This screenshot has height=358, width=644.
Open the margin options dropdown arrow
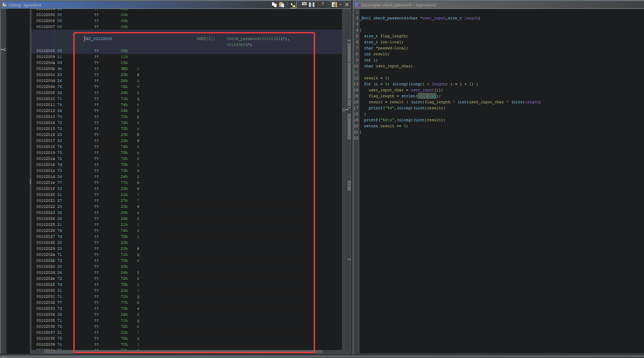click(x=340, y=5)
